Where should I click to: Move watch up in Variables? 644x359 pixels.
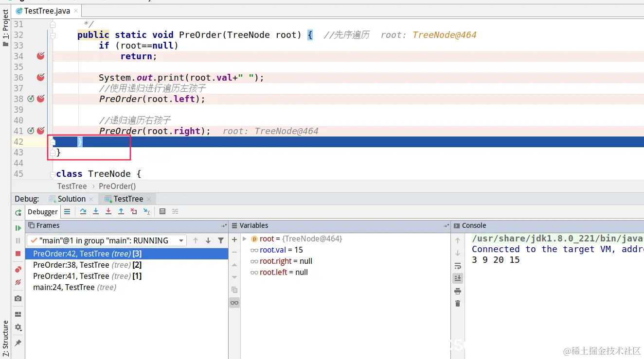[x=234, y=265]
